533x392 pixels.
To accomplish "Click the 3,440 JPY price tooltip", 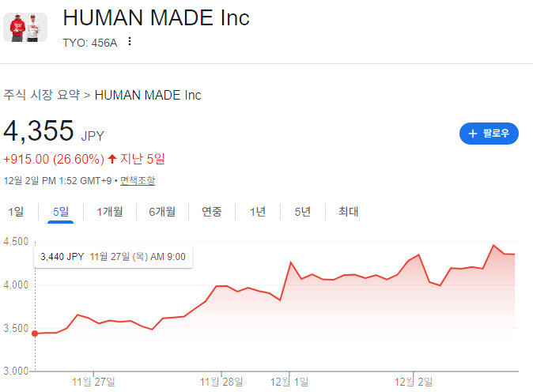I will pyautogui.click(x=113, y=257).
